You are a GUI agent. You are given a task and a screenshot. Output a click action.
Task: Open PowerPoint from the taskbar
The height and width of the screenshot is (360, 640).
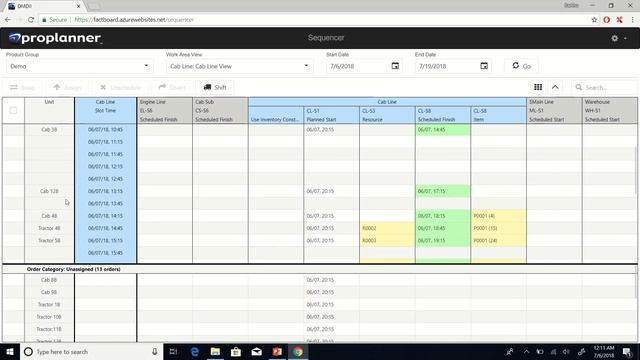click(277, 351)
